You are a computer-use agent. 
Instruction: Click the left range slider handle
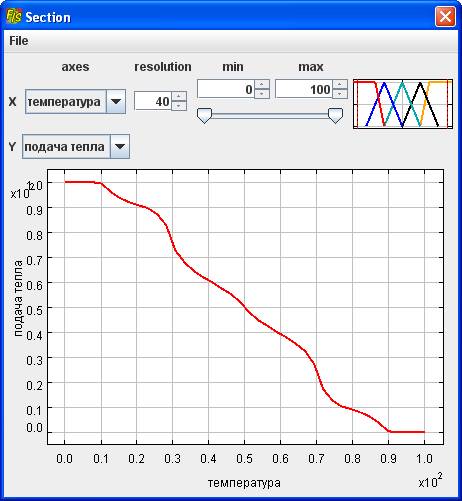[x=204, y=116]
